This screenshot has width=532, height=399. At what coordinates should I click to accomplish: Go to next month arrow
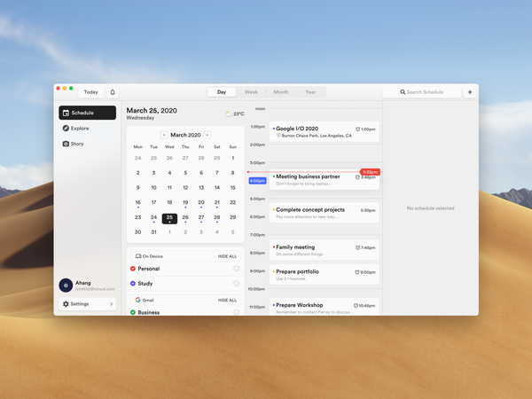click(x=207, y=135)
